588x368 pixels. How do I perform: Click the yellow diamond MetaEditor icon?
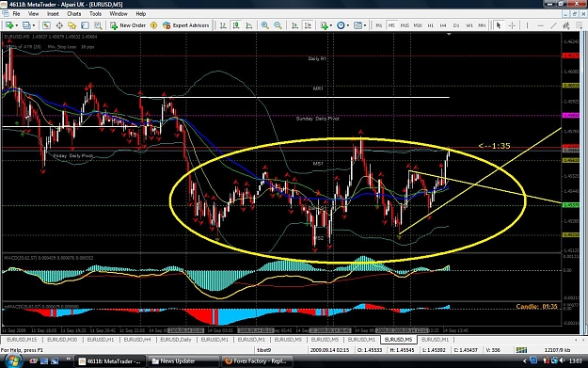pos(153,25)
